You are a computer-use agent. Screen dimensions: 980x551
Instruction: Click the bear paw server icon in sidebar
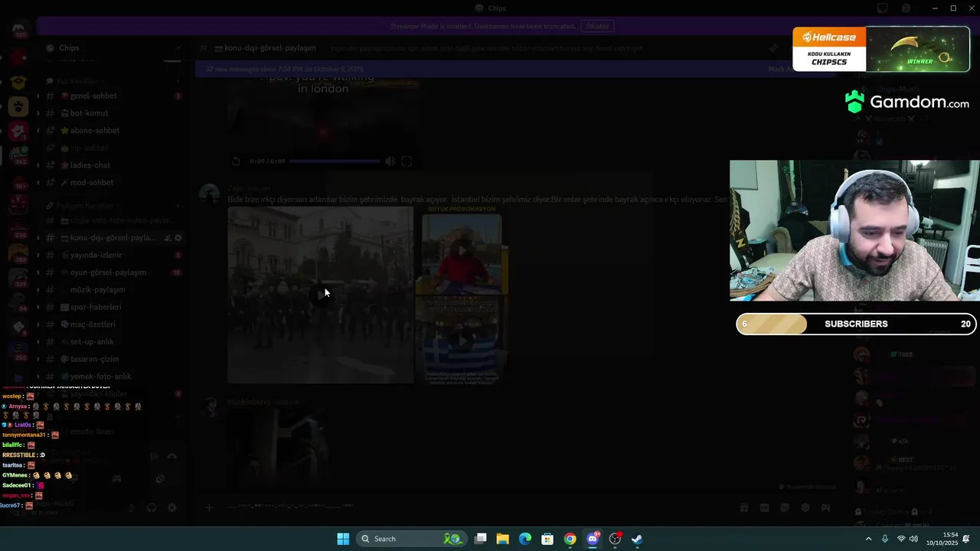tap(18, 106)
